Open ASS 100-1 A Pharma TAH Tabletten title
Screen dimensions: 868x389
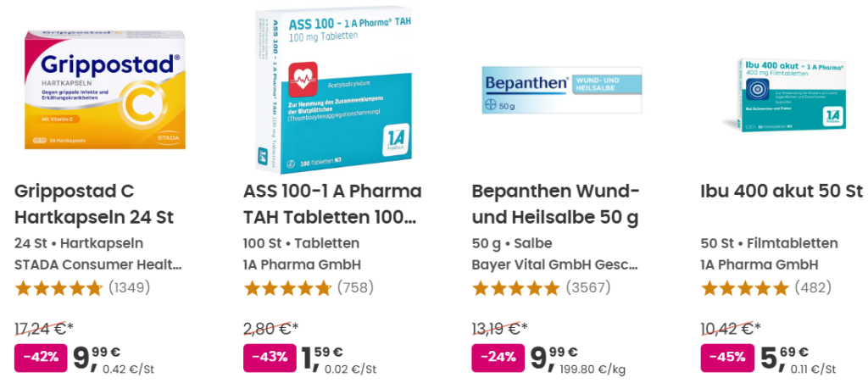332,203
